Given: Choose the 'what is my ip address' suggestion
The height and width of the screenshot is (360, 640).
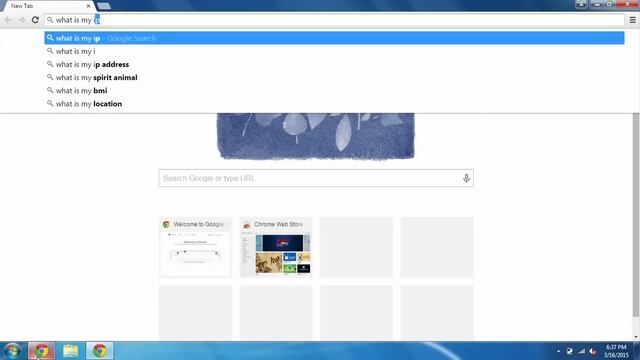Looking at the screenshot, I should [334, 64].
